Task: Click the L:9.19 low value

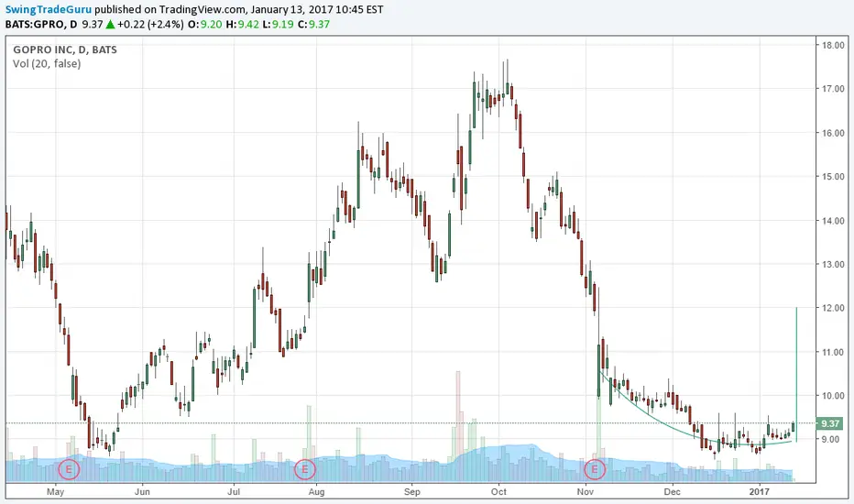Action: [x=279, y=24]
